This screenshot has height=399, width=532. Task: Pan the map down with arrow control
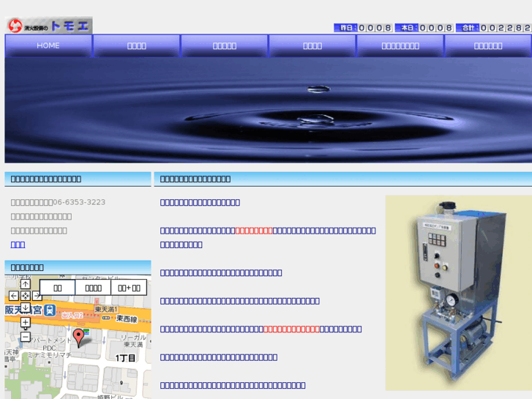pyautogui.click(x=26, y=307)
